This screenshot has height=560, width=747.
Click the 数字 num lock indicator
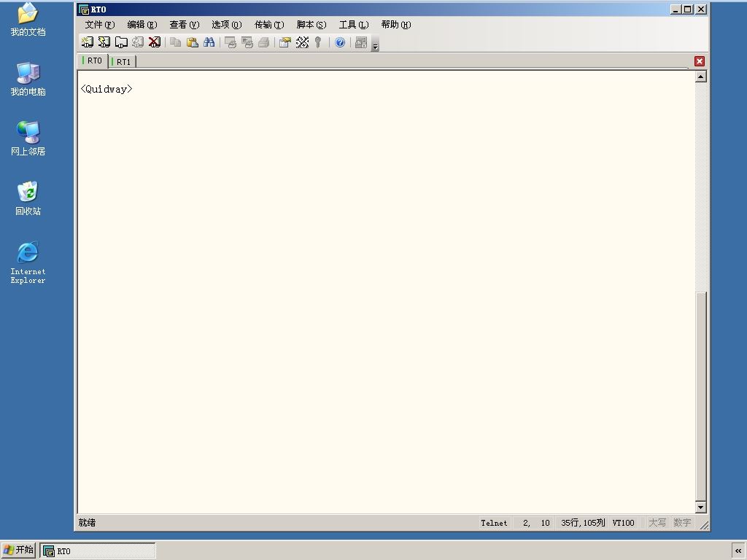pyautogui.click(x=682, y=523)
